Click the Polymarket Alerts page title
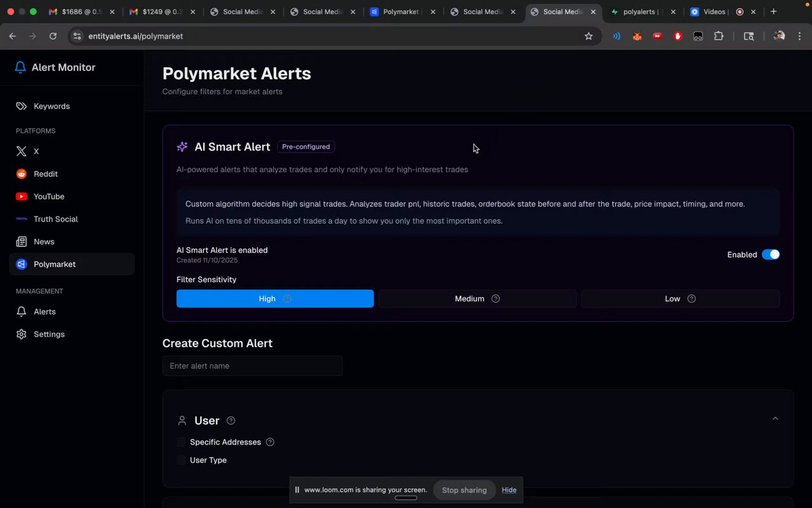This screenshot has width=812, height=508. click(x=237, y=74)
